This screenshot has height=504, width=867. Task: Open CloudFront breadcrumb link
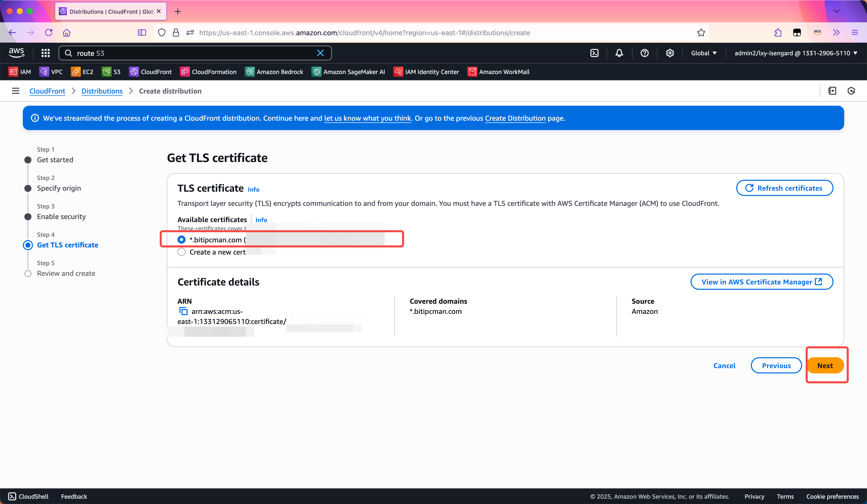pos(47,91)
